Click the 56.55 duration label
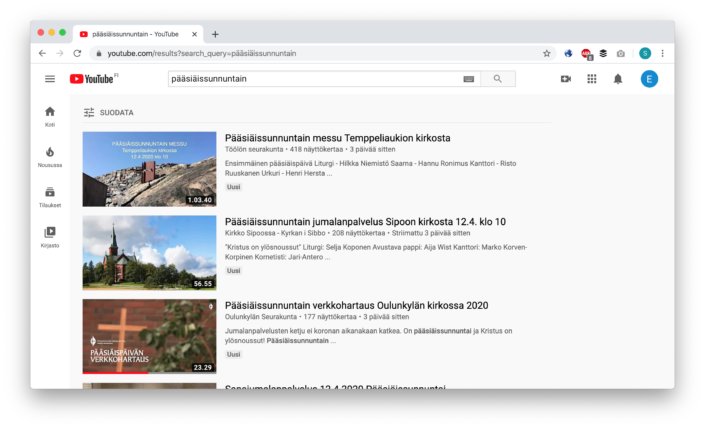Viewport: 705px width, 429px height. (203, 283)
